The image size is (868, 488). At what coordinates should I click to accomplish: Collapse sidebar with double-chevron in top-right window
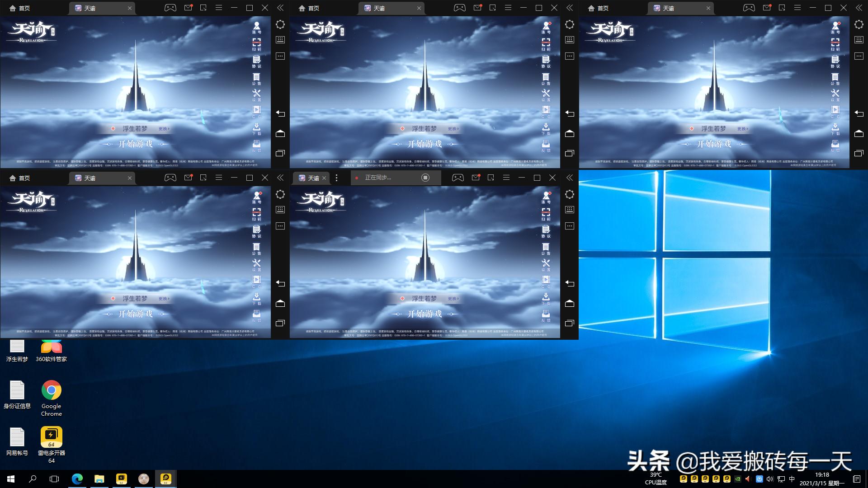pyautogui.click(x=859, y=8)
